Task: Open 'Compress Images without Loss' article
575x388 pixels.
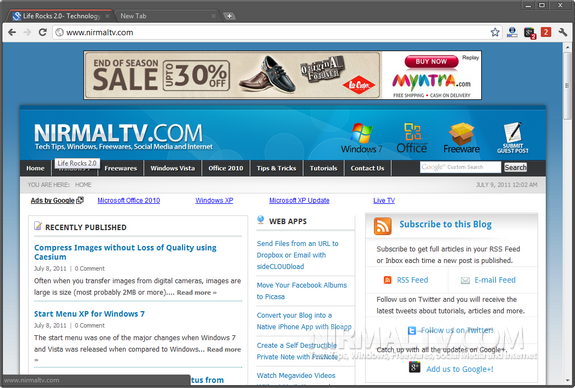Action: (x=125, y=252)
